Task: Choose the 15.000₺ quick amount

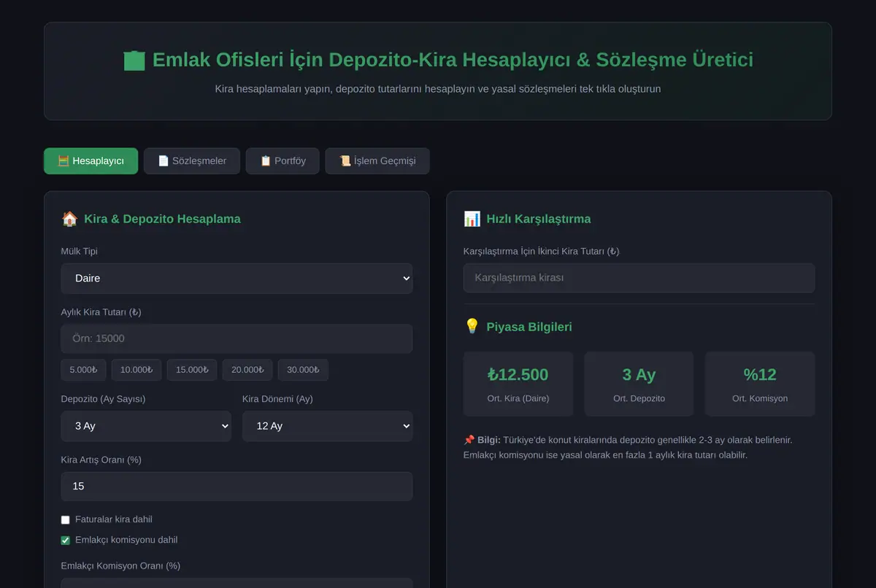Action: click(x=192, y=370)
